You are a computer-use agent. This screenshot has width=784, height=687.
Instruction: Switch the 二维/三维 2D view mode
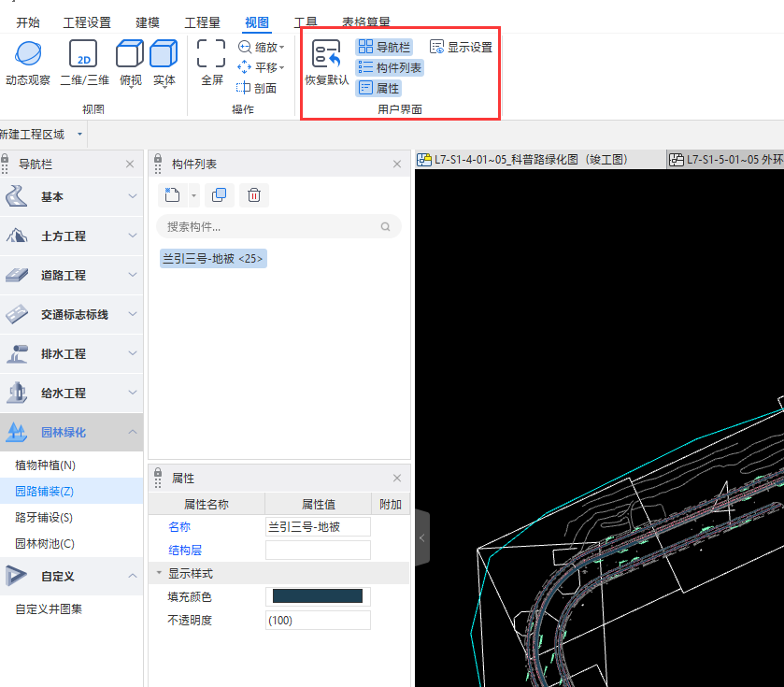[84, 63]
